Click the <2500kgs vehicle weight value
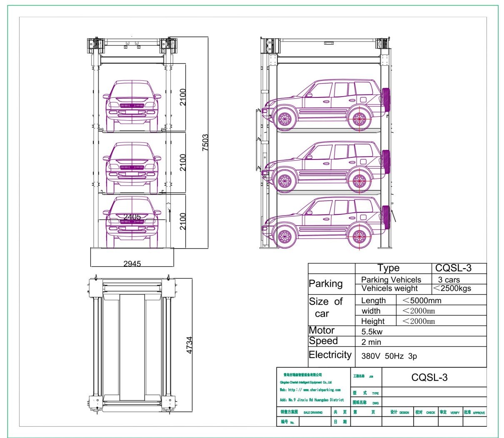Image resolution: width=504 pixels, height=438 pixels. pyautogui.click(x=452, y=289)
